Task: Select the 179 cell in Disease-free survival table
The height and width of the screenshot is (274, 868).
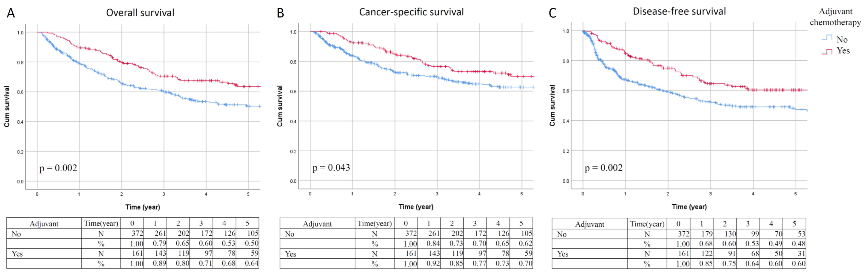Action: (706, 234)
